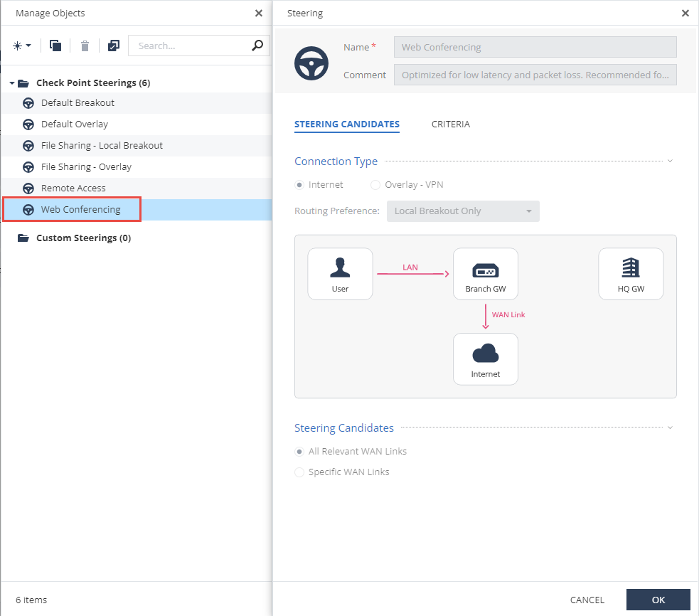Screen dimensions: 699x616
Task: Select Remote Access steering object
Action: (x=136, y=188)
